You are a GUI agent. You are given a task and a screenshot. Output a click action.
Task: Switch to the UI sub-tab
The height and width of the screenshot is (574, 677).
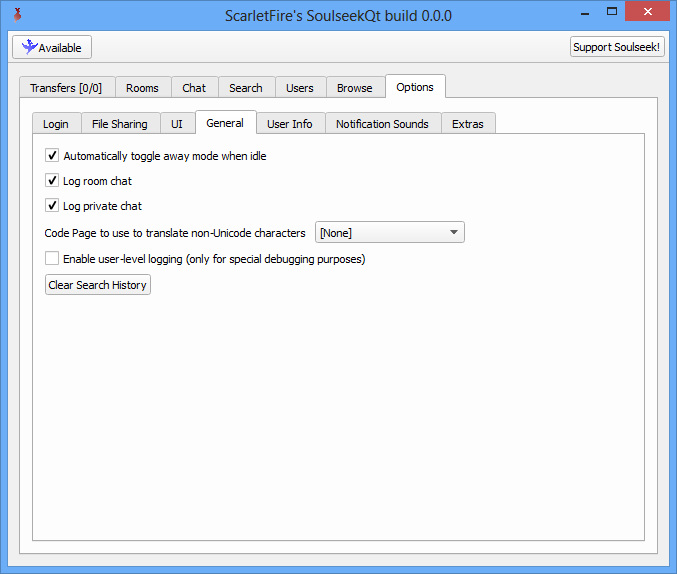(x=177, y=124)
